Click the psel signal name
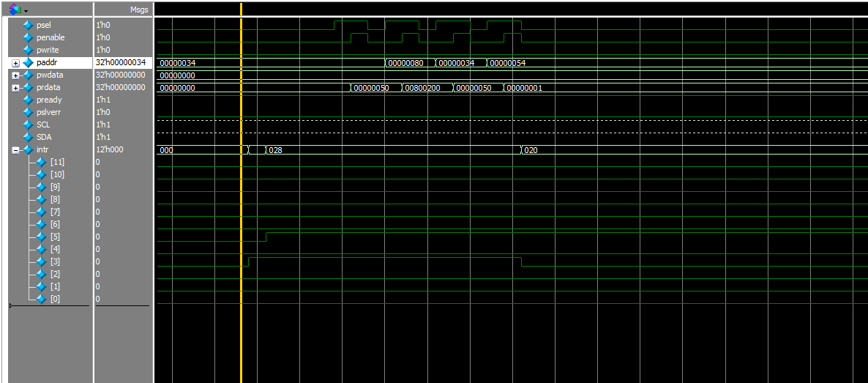Viewport: 868px width, 383px height. 43,26
